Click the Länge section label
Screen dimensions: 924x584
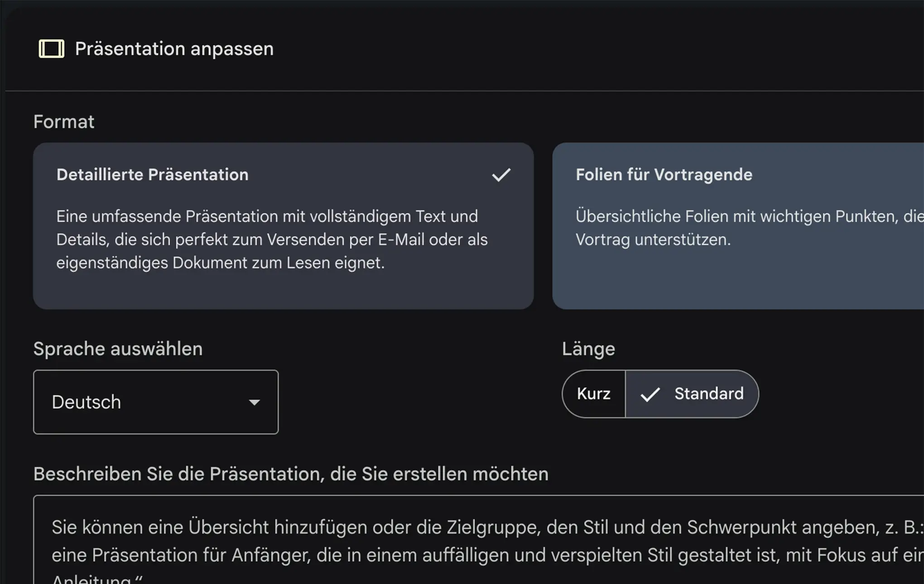pos(588,349)
